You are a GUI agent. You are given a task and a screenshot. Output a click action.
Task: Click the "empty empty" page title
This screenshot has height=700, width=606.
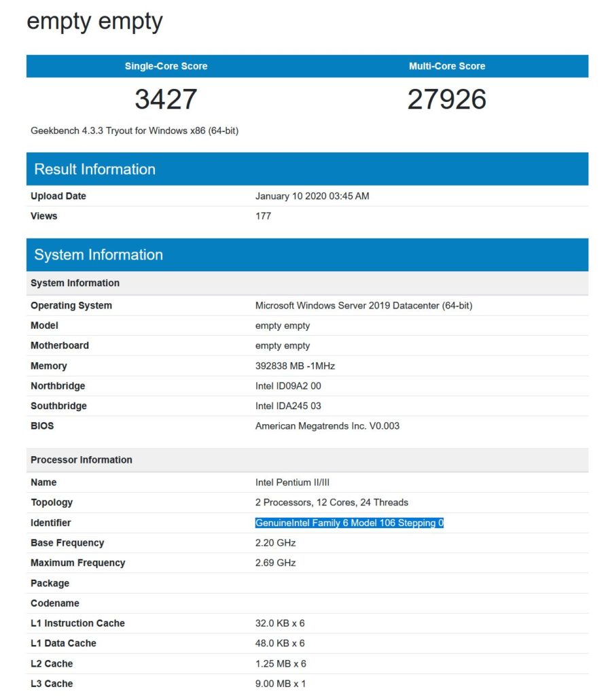pos(94,21)
